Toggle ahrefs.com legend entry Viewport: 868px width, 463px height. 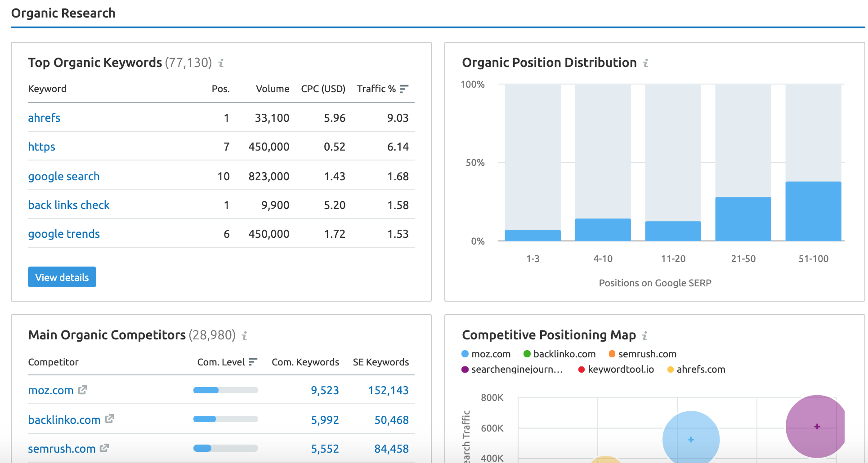tap(696, 370)
